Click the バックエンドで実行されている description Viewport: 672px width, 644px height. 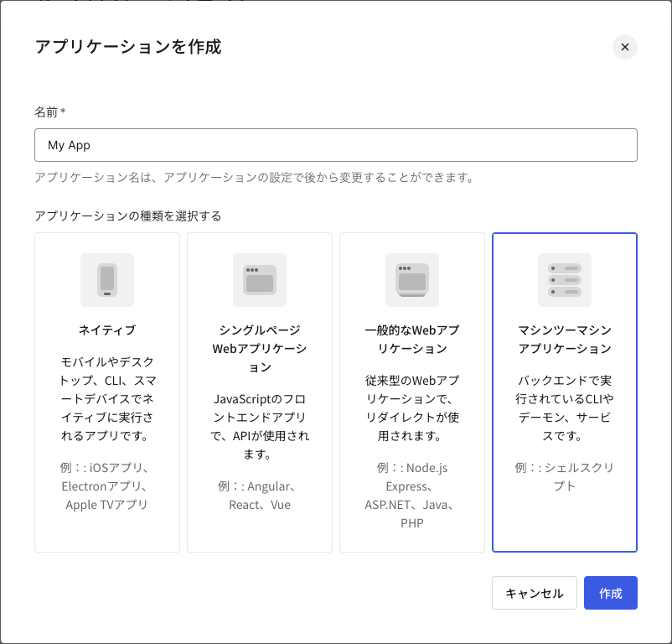click(565, 408)
